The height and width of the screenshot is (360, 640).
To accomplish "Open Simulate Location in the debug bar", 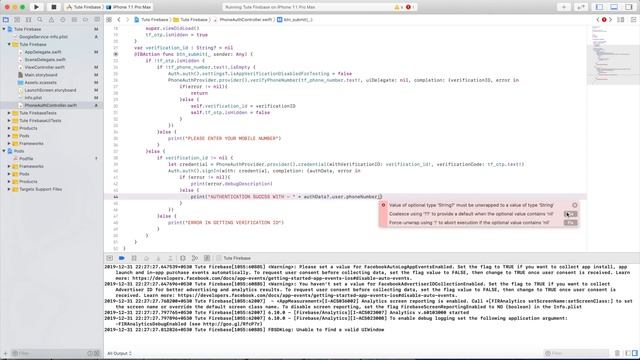I will 207,258.
